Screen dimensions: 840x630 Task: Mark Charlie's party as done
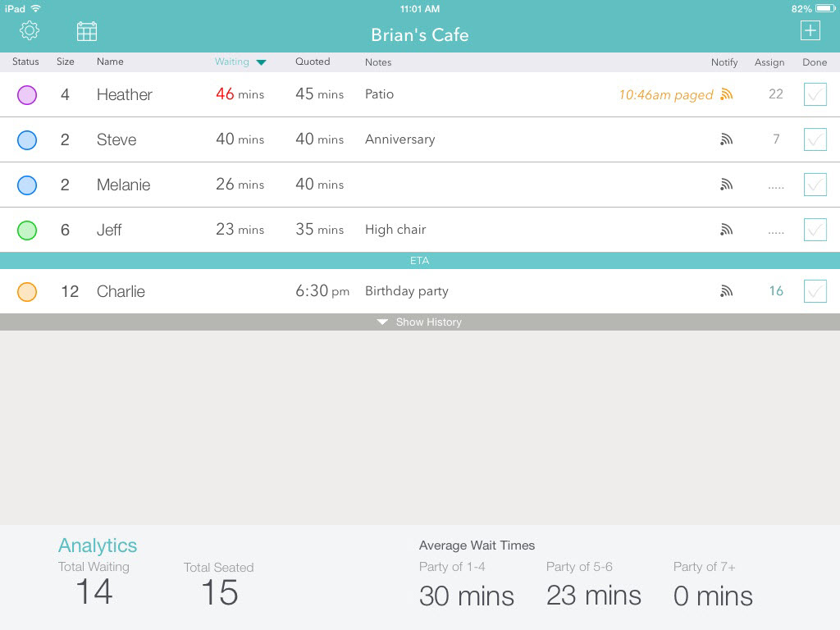point(815,291)
